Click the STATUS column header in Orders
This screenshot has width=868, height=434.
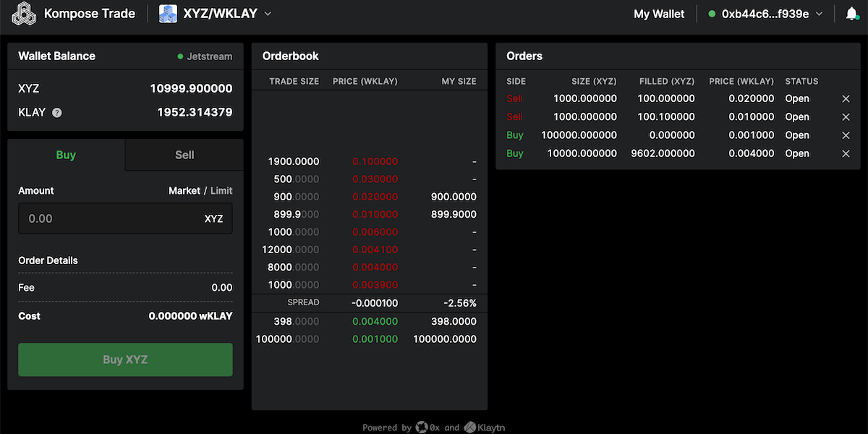[x=801, y=82]
